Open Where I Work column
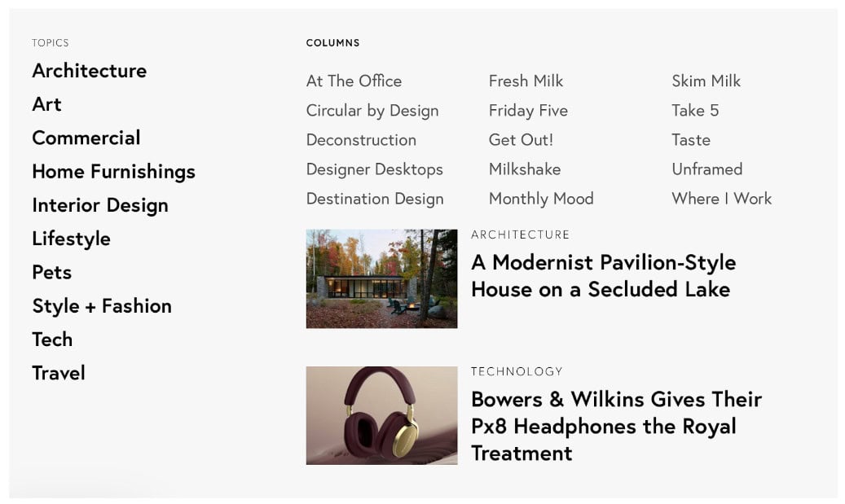Screen dimensions: 845x504 pyautogui.click(x=721, y=199)
